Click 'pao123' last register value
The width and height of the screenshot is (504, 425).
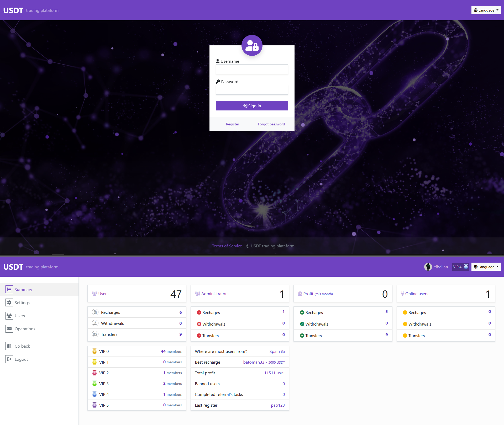pyautogui.click(x=278, y=405)
